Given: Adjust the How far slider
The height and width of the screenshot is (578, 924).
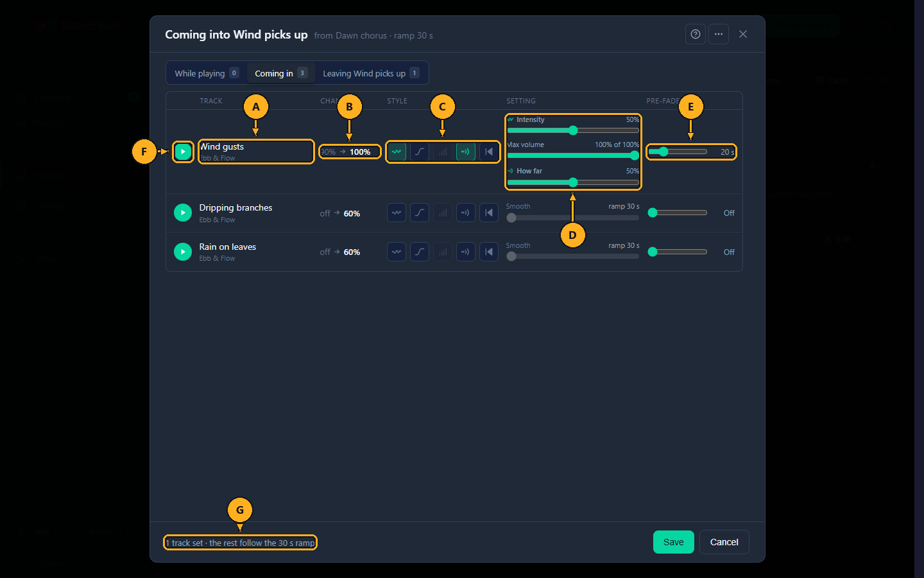Looking at the screenshot, I should point(573,182).
